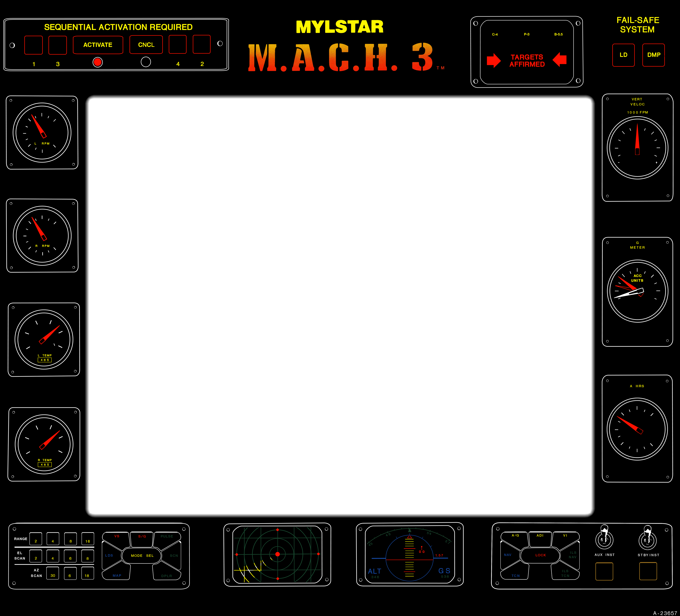The width and height of the screenshot is (680, 616).
Task: Set RANGE to 4
Action: (x=53, y=539)
